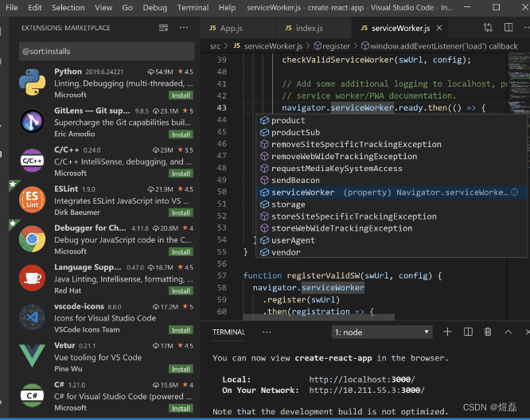Open the Help menu
Image resolution: width=530 pixels, height=420 pixels.
click(227, 7)
